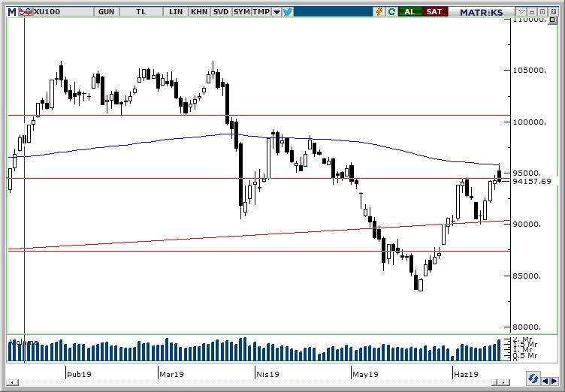Click the 94157.69 current price label
Image resolution: width=565 pixels, height=392 pixels.
click(x=532, y=181)
